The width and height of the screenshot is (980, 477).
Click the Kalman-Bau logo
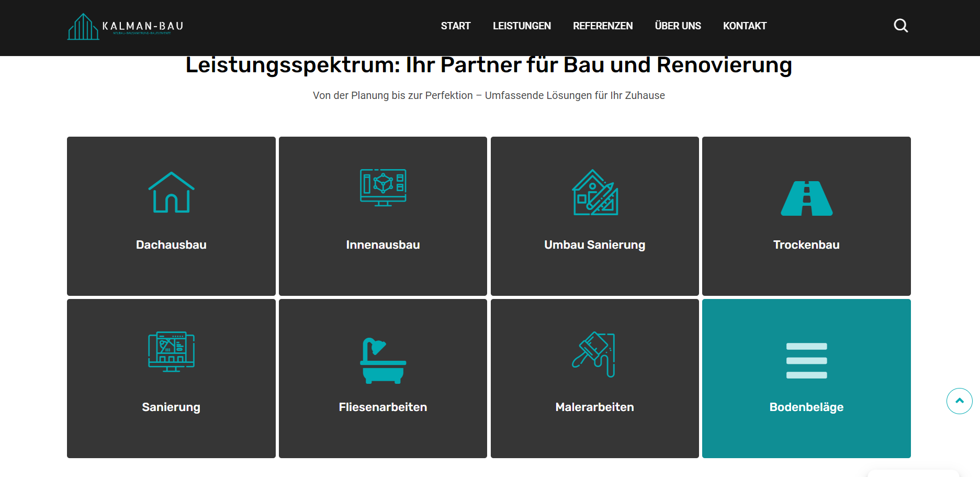coord(126,26)
